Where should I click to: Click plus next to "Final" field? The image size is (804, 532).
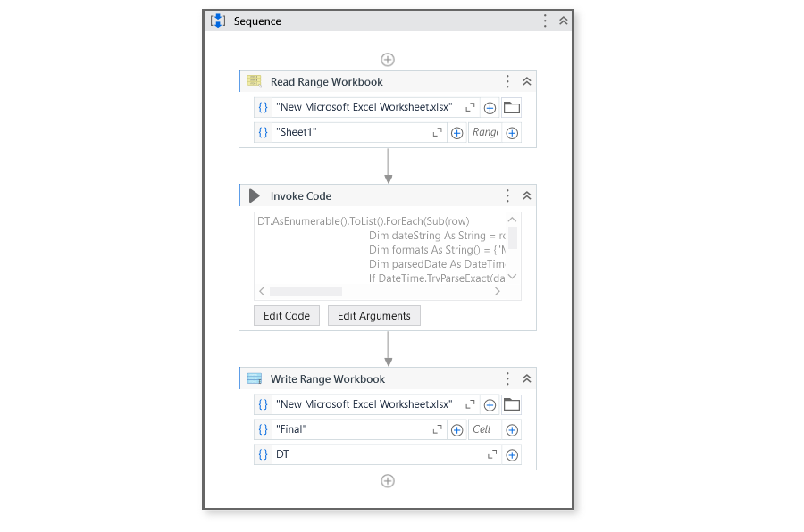[x=456, y=430]
